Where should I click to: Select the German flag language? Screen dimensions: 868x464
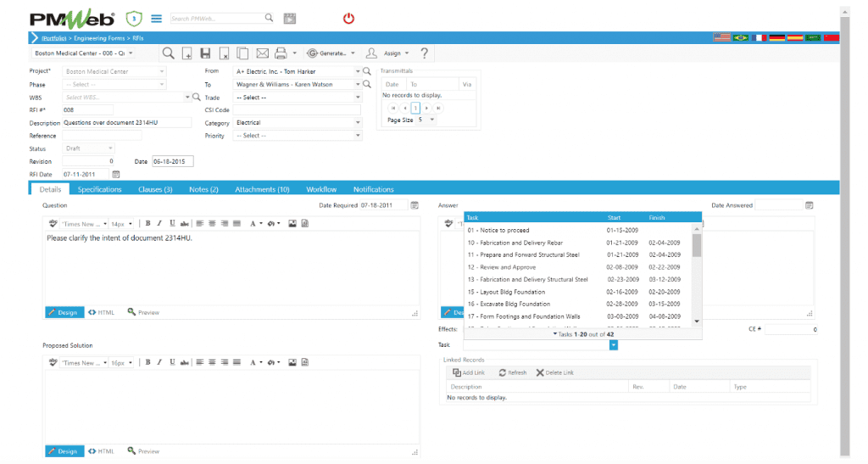point(776,37)
